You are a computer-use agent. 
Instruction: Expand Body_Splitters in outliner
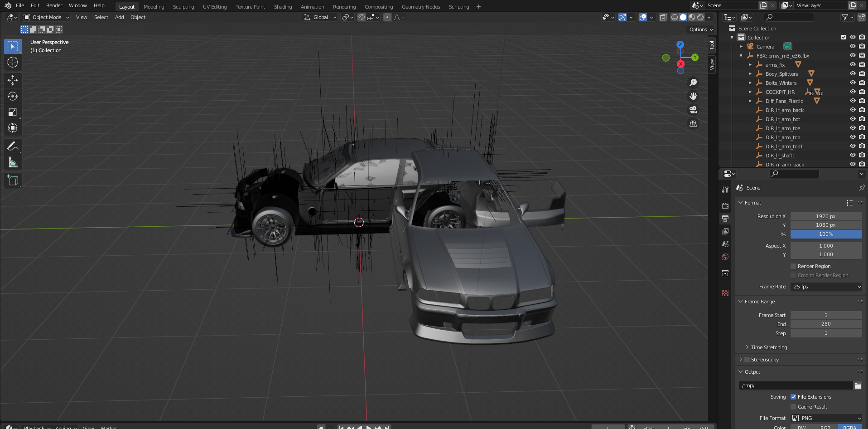point(750,74)
